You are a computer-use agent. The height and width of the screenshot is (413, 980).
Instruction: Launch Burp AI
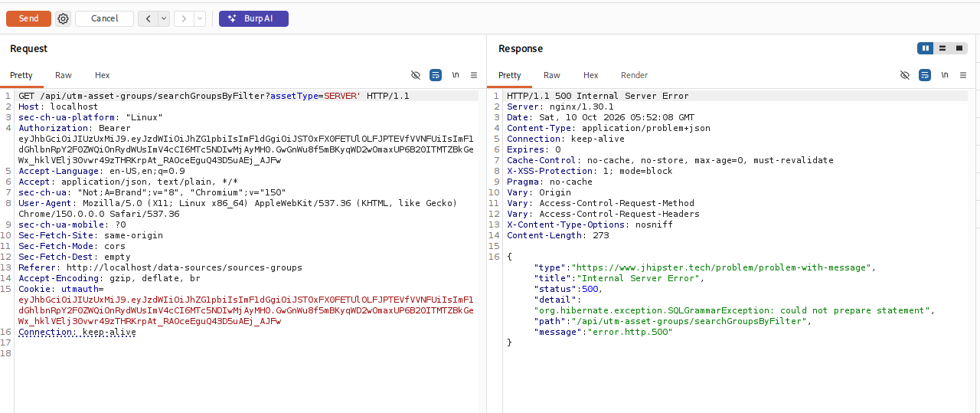pyautogui.click(x=253, y=18)
